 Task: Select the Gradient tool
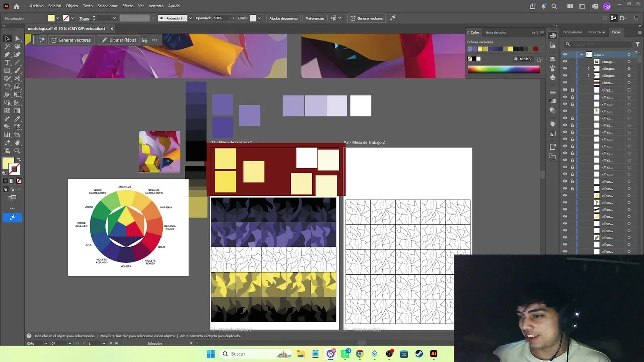pos(17,111)
